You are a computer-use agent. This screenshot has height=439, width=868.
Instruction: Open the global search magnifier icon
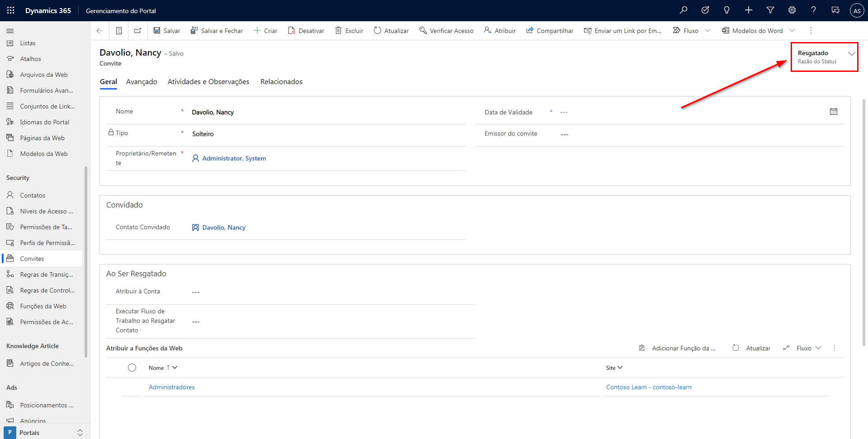point(684,10)
